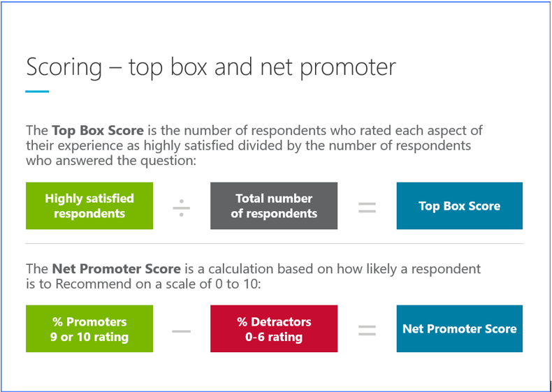Select the green % Promoters 9 or 10 rating box

(x=89, y=328)
